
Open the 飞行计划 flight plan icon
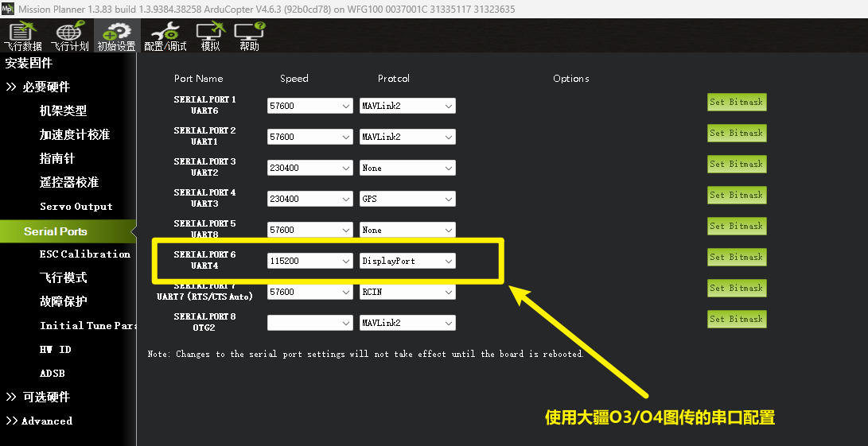(x=69, y=37)
